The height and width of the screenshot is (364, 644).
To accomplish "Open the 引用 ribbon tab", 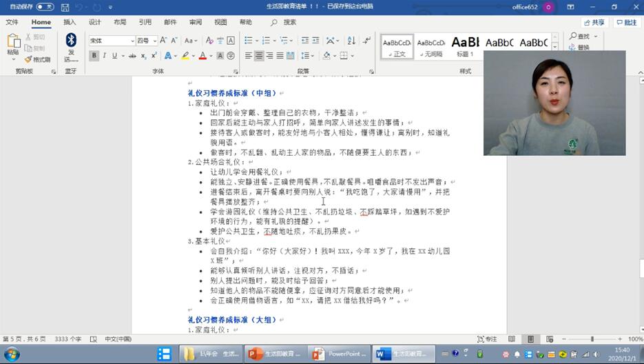I will pyautogui.click(x=145, y=22).
